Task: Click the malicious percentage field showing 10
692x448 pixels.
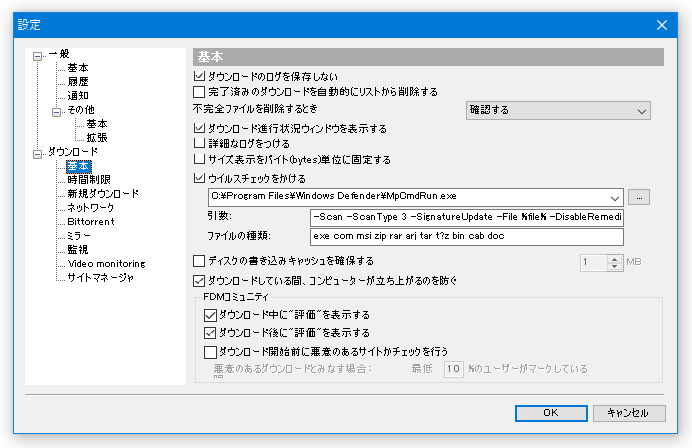Action: point(453,369)
